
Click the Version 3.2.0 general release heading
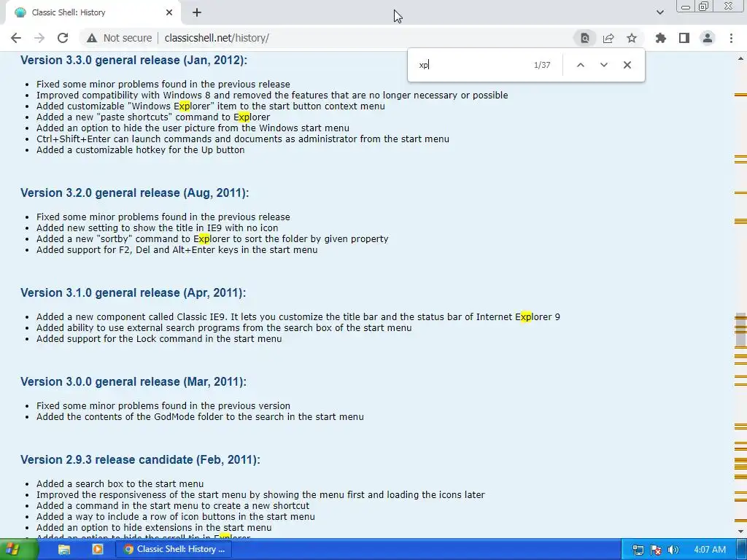point(135,192)
